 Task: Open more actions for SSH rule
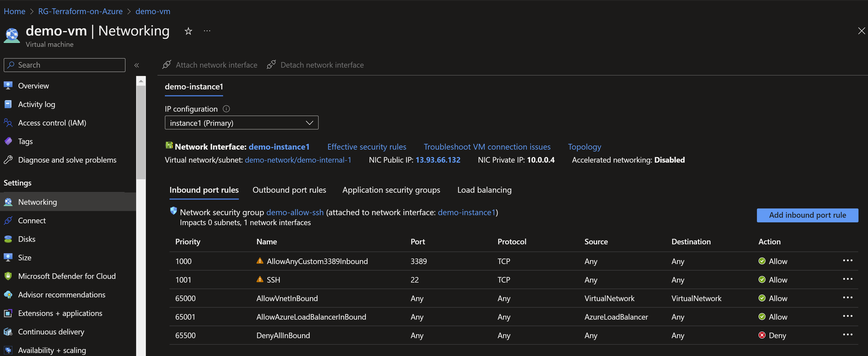point(847,279)
